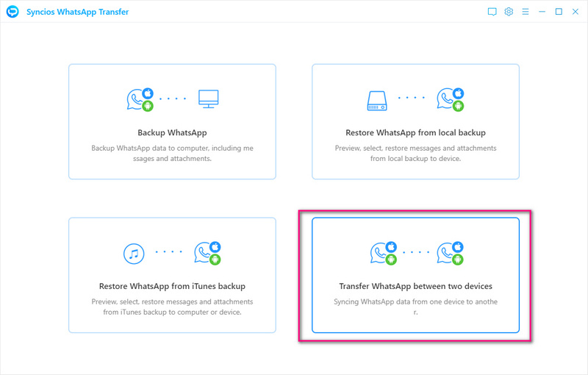Click the source WhatsApp icon in Transfer card
Image resolution: width=588 pixels, height=375 pixels.
click(x=384, y=253)
